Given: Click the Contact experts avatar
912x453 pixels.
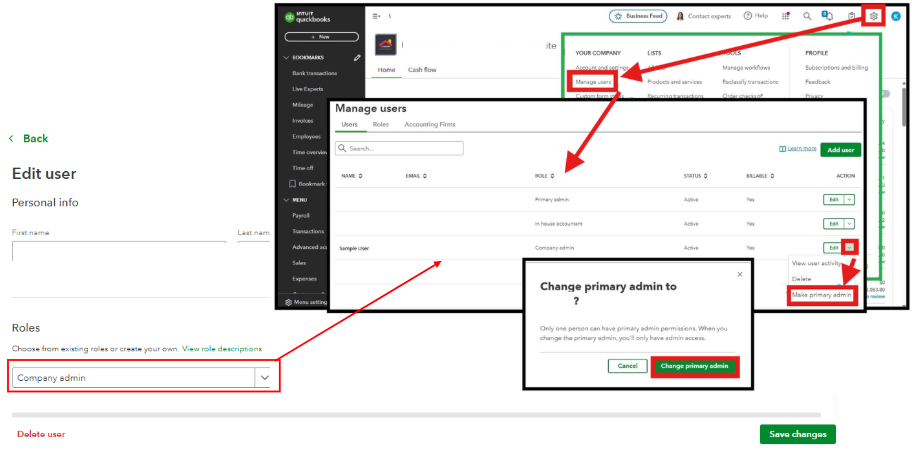Looking at the screenshot, I should pos(680,16).
